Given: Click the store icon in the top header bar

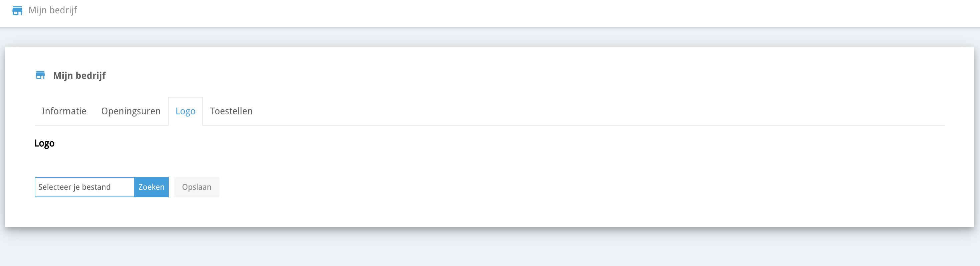Looking at the screenshot, I should [17, 11].
